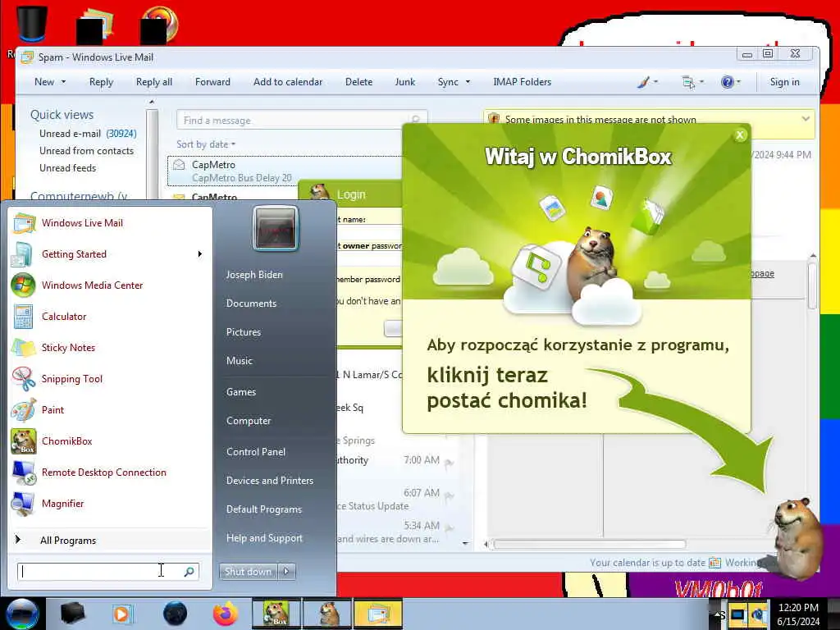This screenshot has width=840, height=630.
Task: Launch the Snipping Tool
Action: coord(72,379)
